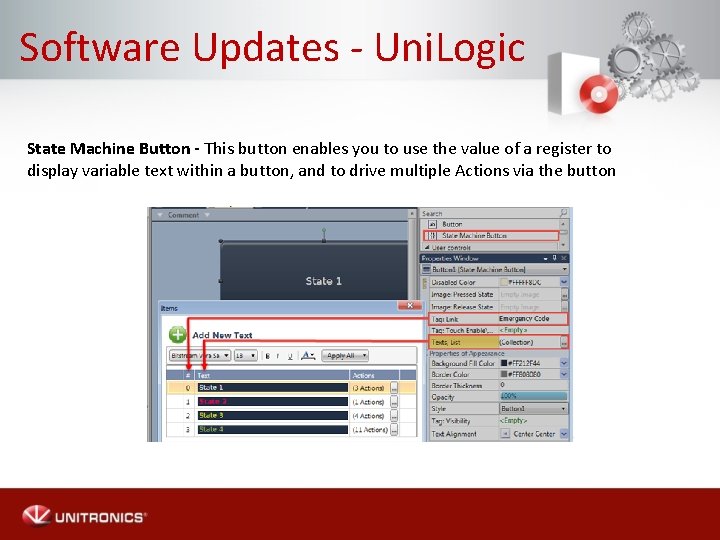Click the Comment header dropdown arrow
The image size is (720, 540).
pyautogui.click(x=207, y=215)
